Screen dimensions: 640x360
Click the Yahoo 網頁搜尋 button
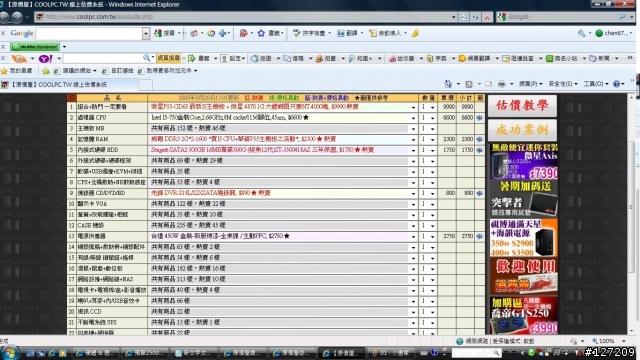169,59
